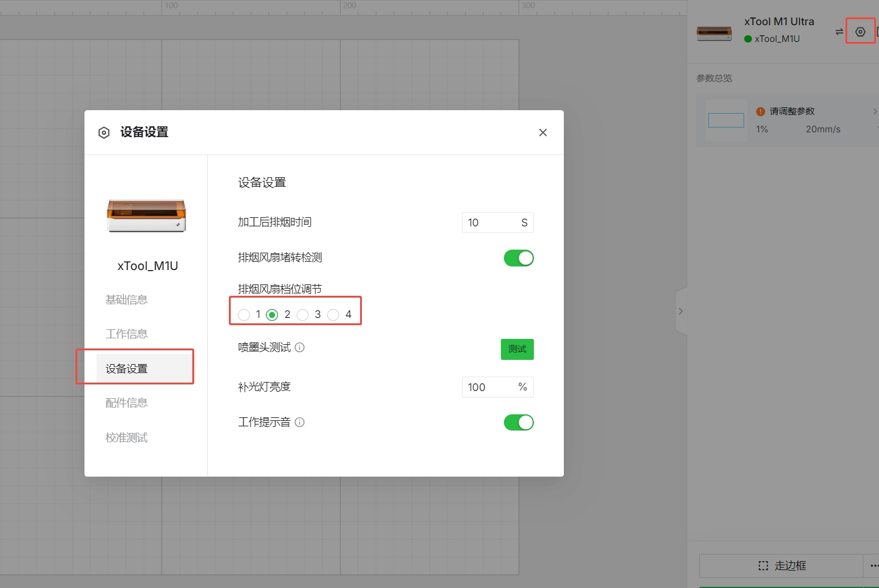879x588 pixels.
Task: Click the orange warning icon 请调整参数
Action: 760,111
